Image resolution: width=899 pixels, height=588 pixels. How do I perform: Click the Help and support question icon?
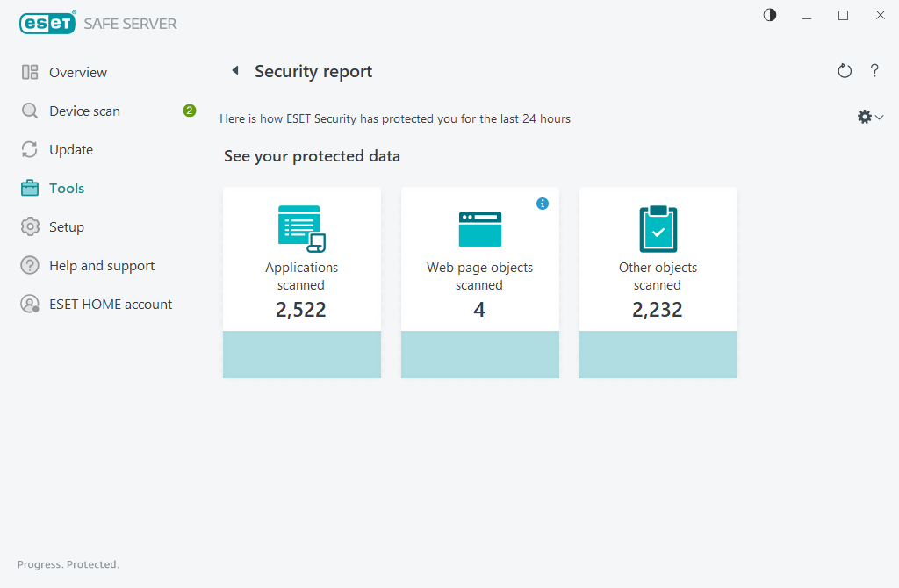tap(30, 265)
